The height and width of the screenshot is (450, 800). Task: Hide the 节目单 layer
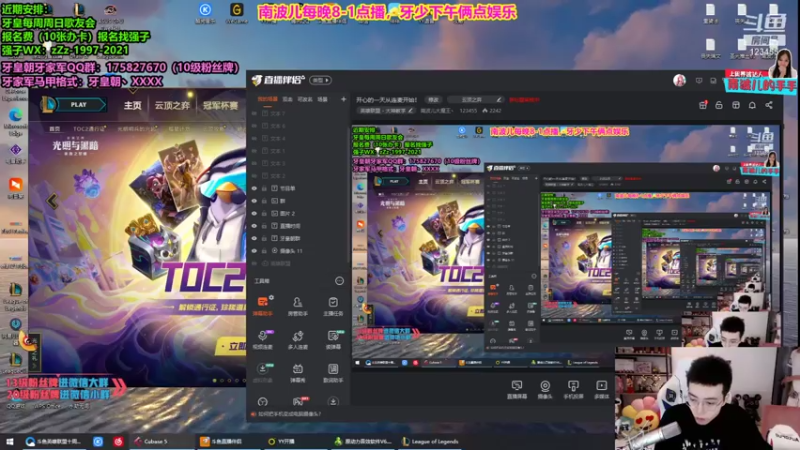point(254,188)
